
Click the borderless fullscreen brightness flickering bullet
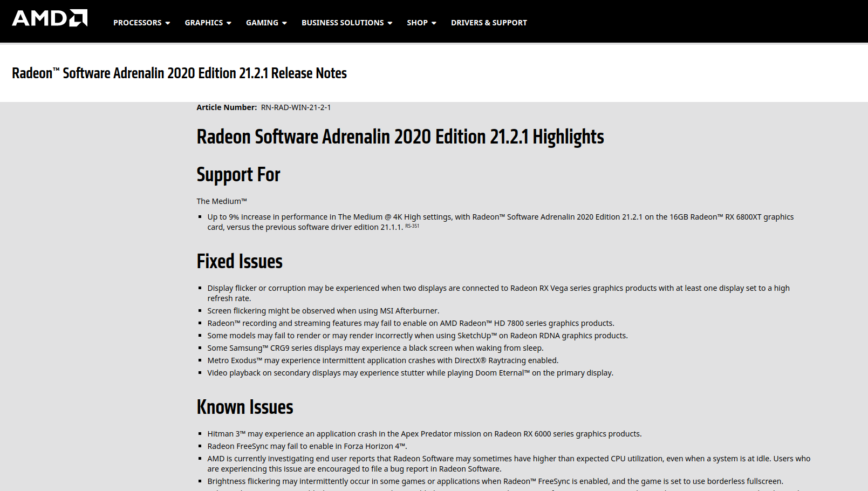point(495,481)
